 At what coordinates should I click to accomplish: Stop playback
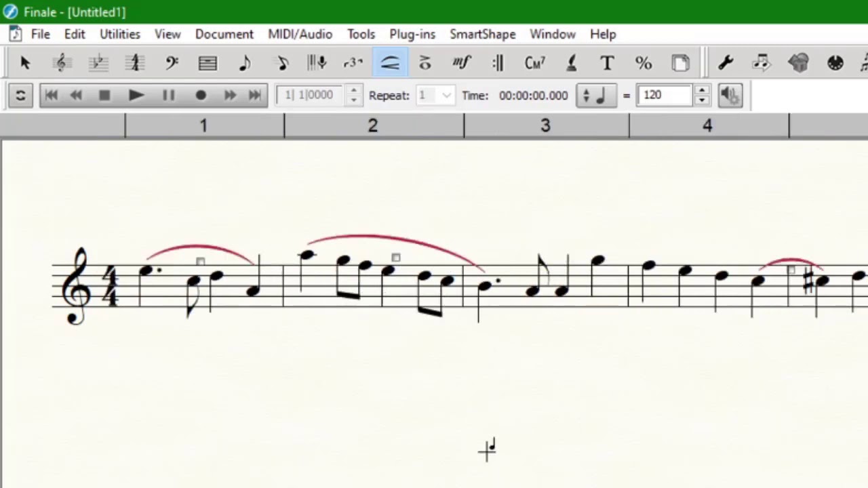[x=104, y=96]
